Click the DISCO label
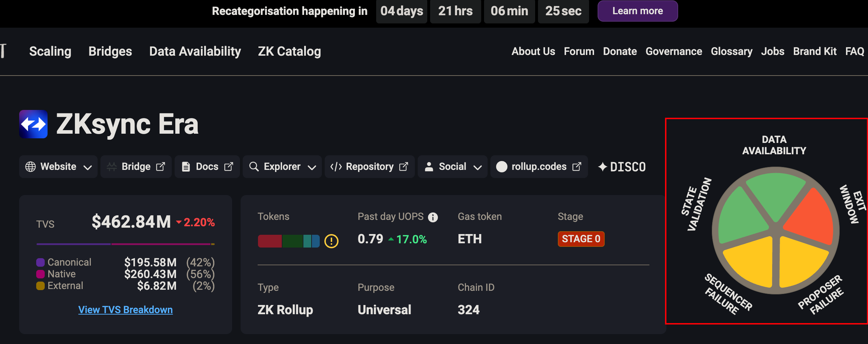Viewport: 868px width, 344px height. tap(628, 167)
